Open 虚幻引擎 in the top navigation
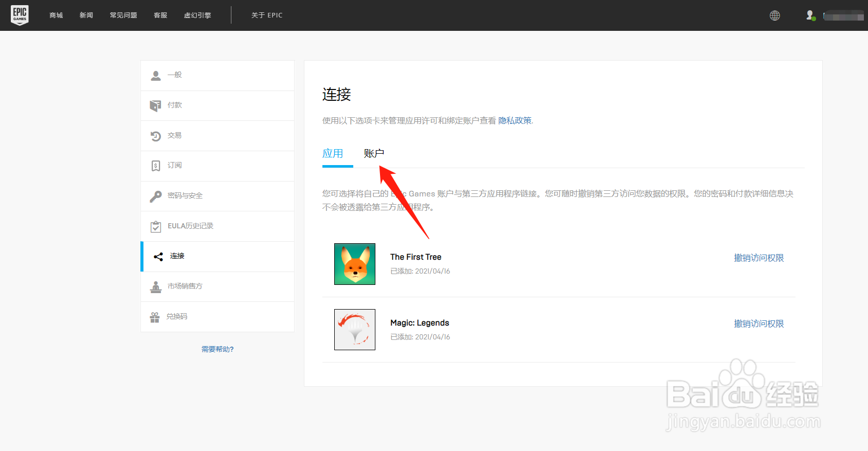This screenshot has height=451, width=868. pos(197,15)
